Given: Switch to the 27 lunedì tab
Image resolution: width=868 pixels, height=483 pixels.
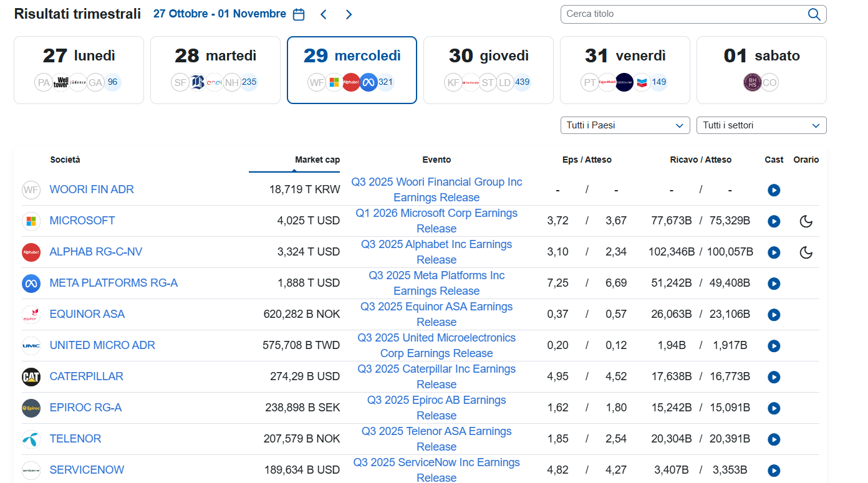Looking at the screenshot, I should point(79,70).
